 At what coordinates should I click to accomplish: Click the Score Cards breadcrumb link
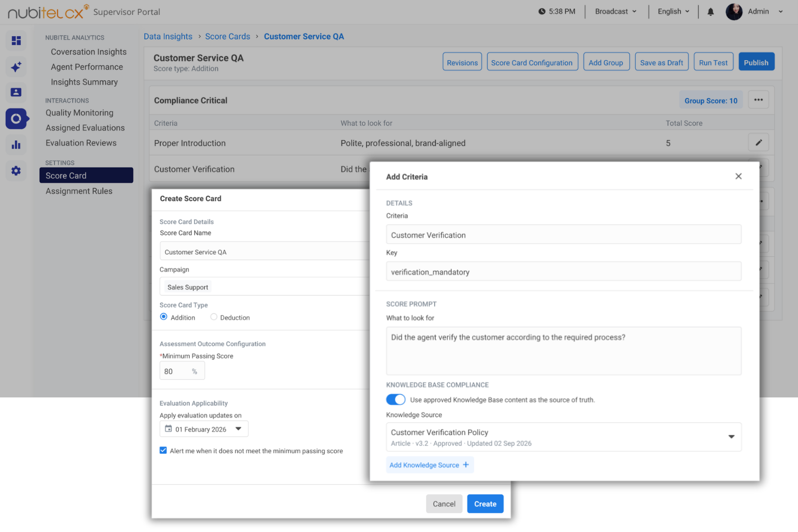tap(227, 36)
